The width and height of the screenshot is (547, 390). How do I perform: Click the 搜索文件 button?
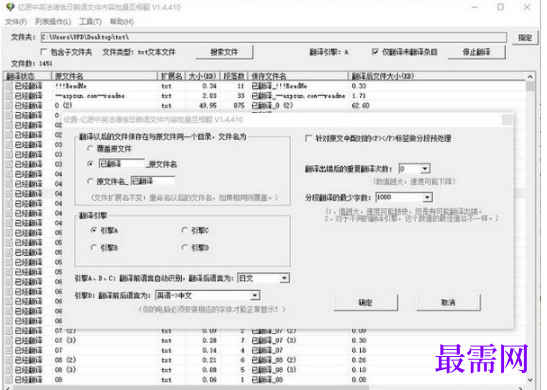point(224,52)
